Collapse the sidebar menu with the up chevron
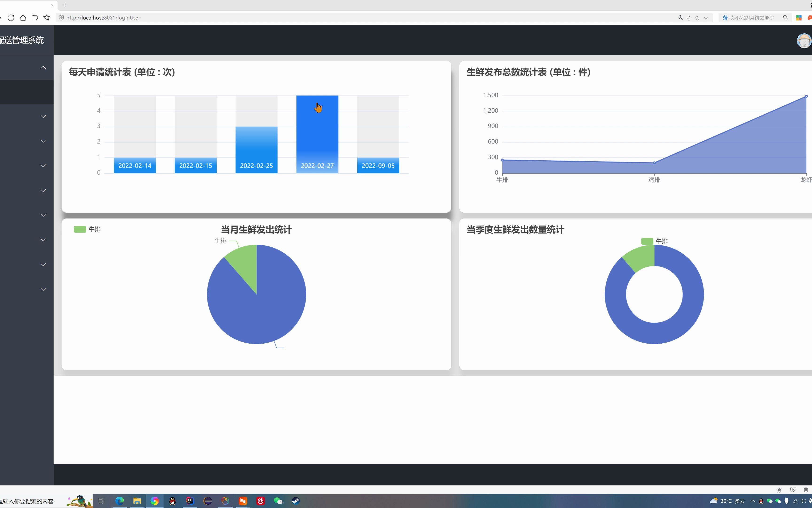Screen dimensions: 812x508 click(43, 67)
